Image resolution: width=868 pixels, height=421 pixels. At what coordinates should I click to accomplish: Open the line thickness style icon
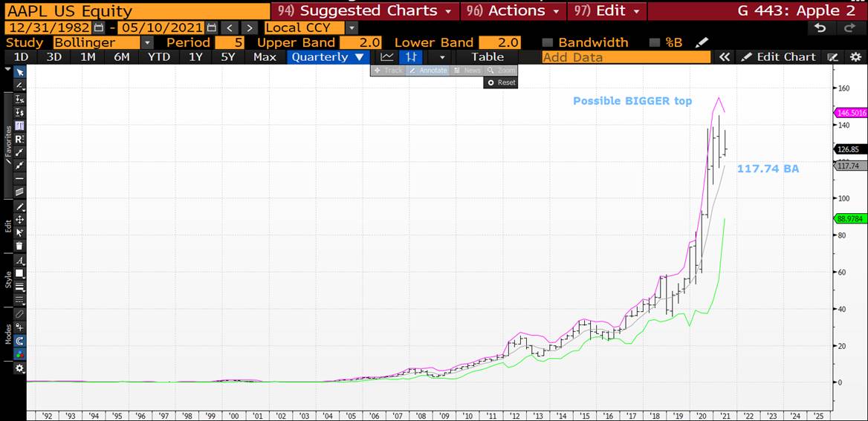tap(20, 287)
